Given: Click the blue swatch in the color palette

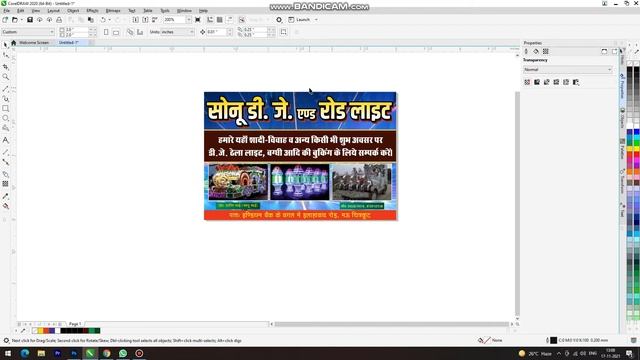Looking at the screenshot, I should pos(636,132).
